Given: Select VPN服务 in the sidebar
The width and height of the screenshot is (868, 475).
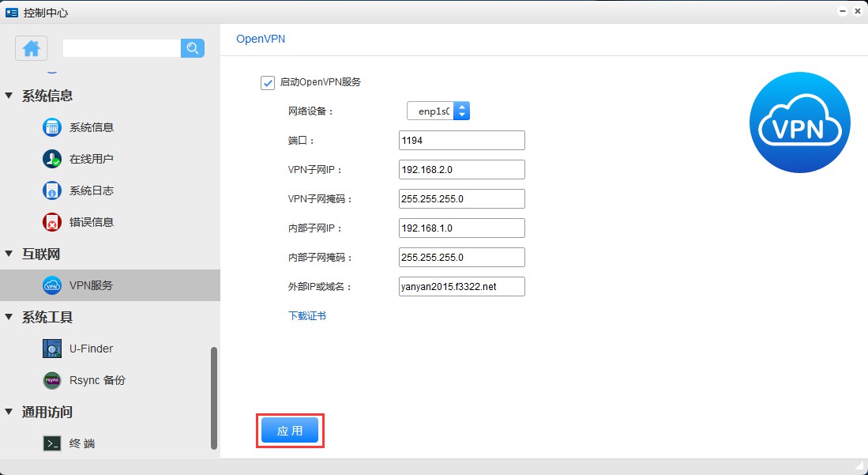Looking at the screenshot, I should tap(91, 285).
